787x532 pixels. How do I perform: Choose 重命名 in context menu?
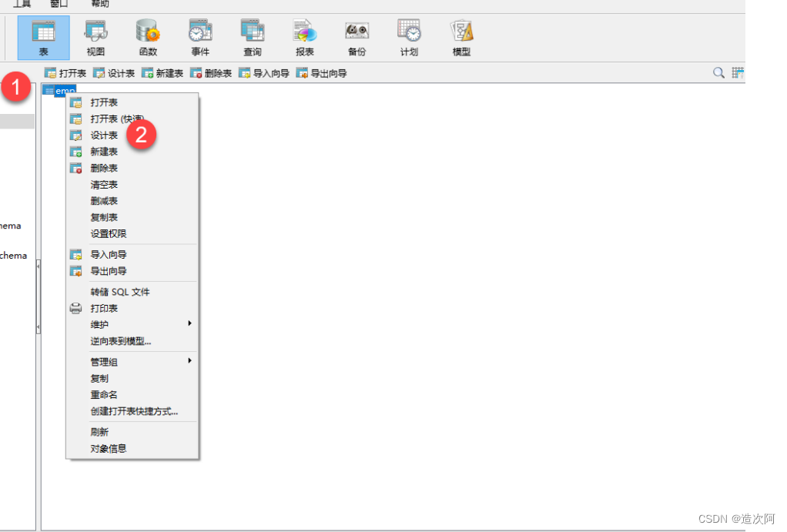pyautogui.click(x=132, y=395)
